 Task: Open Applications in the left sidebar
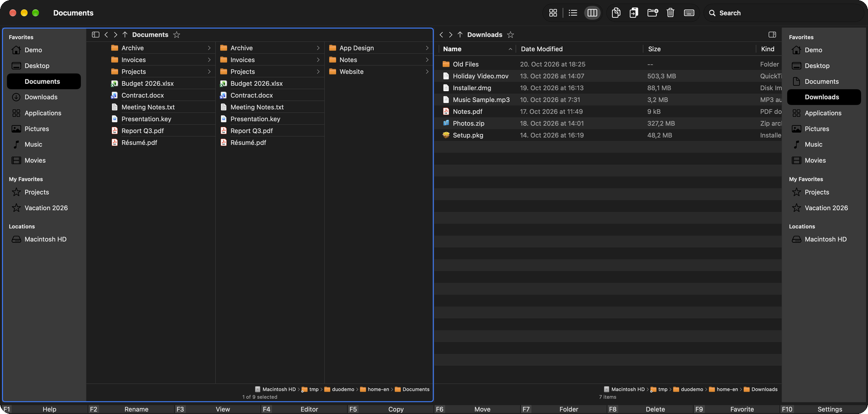(x=44, y=113)
